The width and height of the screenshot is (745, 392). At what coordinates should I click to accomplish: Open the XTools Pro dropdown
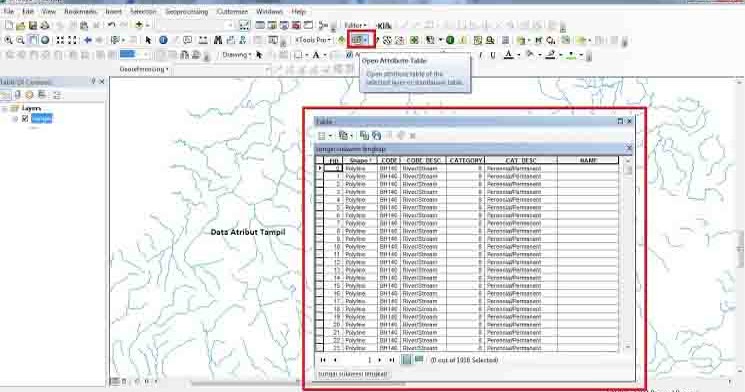[x=313, y=40]
